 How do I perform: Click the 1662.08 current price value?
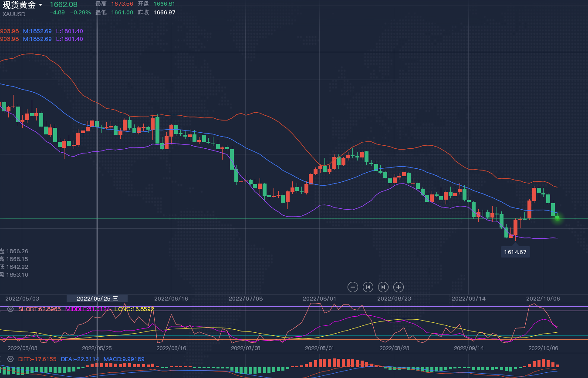(x=64, y=4)
